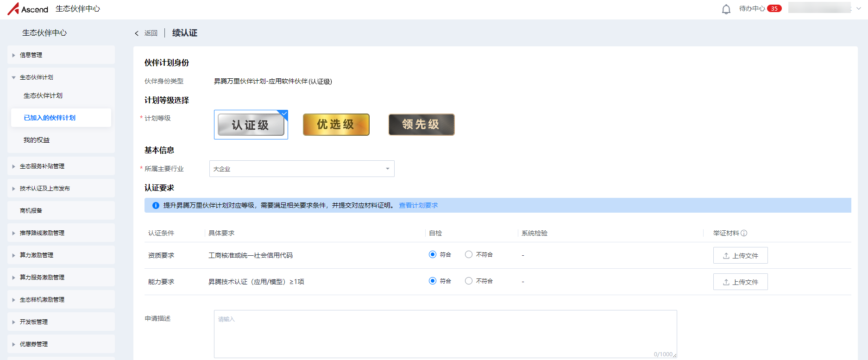
Task: Click the 认证条件 column header
Action: pyautogui.click(x=161, y=233)
